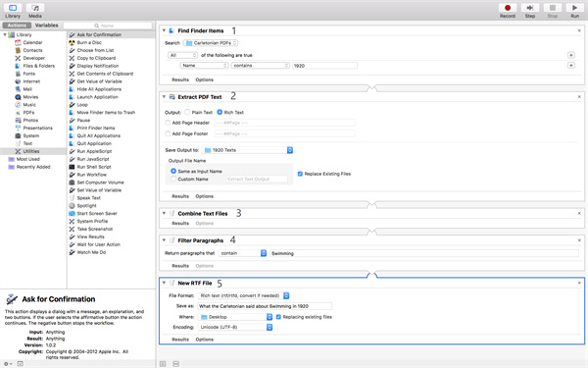Open Results of Extract PDF Text

[x=180, y=196]
